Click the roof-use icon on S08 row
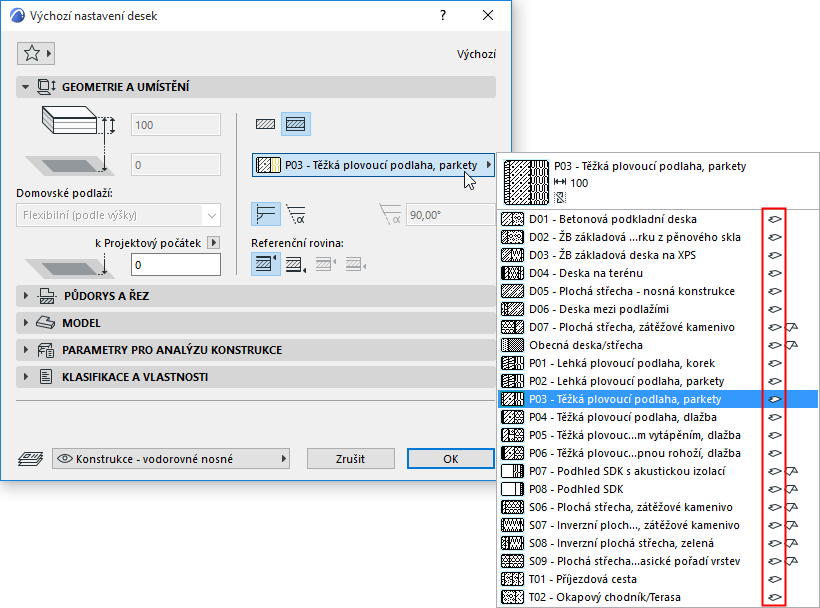This screenshot has width=820, height=608. [792, 543]
